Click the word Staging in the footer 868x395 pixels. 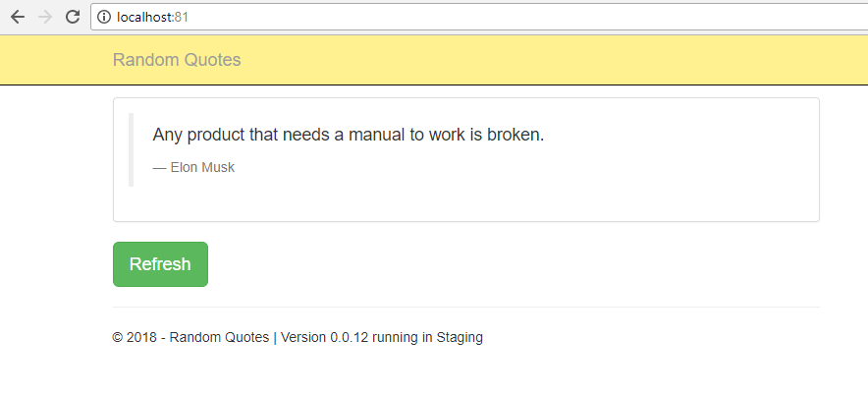click(x=459, y=337)
